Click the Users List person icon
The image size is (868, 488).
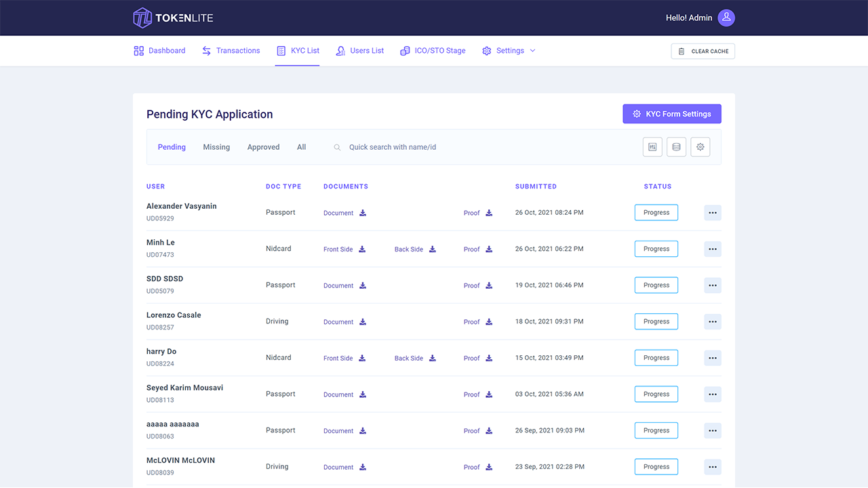point(340,50)
